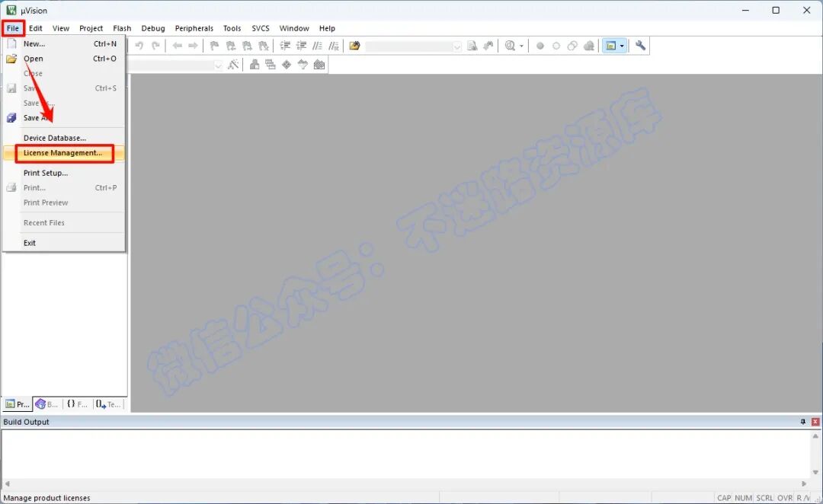823x504 pixels.
Task: Click the Recent Files entry
Action: click(63, 223)
